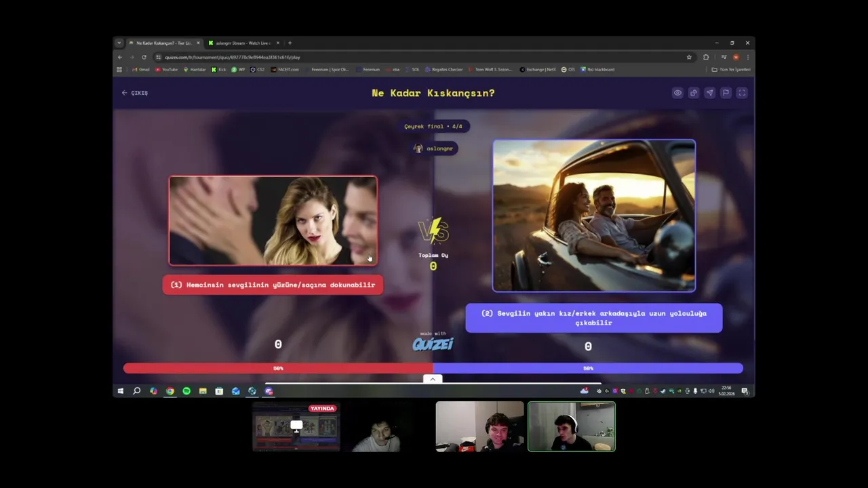Open the taskbar notifications icon
868x488 pixels.
pos(745,391)
